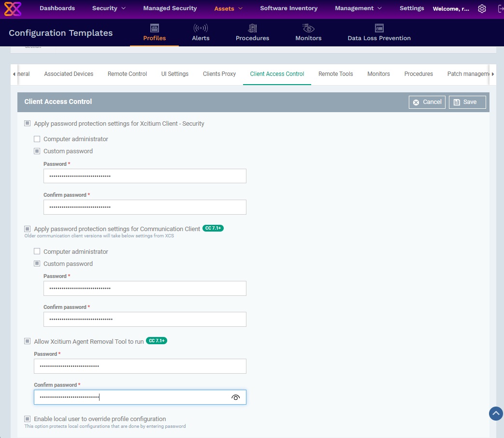This screenshot has height=438, width=504.
Task: Select the Profiles icon
Action: pyautogui.click(x=155, y=29)
